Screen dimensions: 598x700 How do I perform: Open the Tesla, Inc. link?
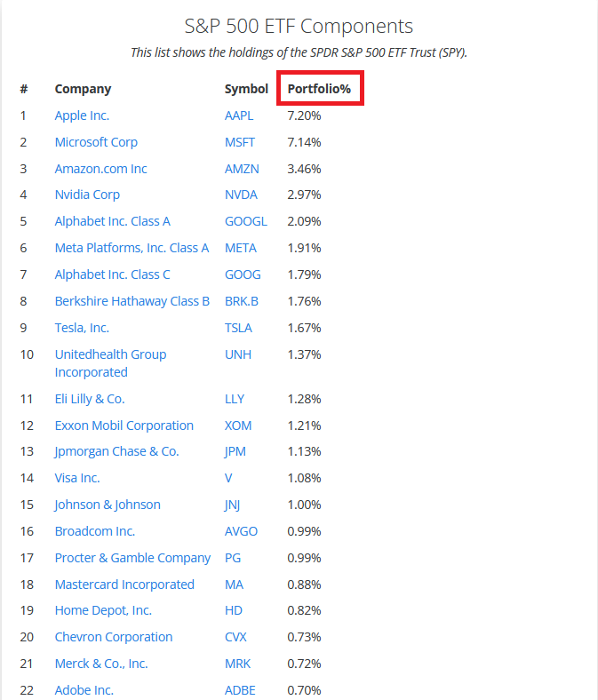click(82, 328)
